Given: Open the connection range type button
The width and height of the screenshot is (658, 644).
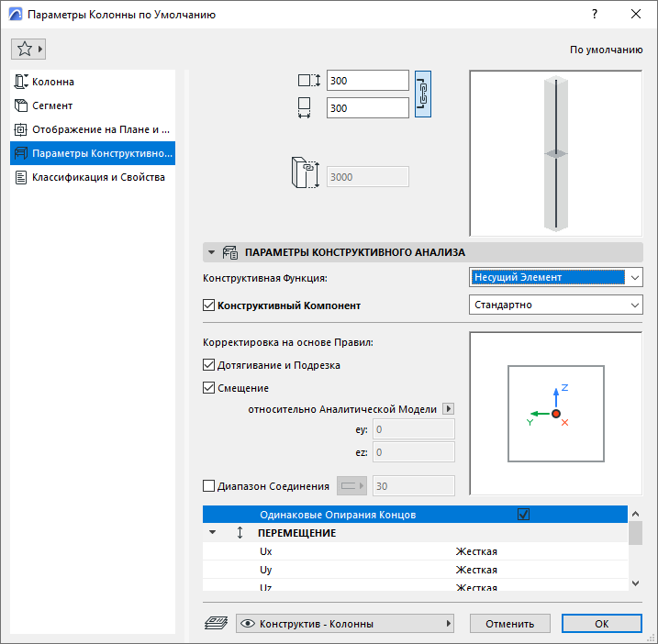Looking at the screenshot, I should click(352, 486).
